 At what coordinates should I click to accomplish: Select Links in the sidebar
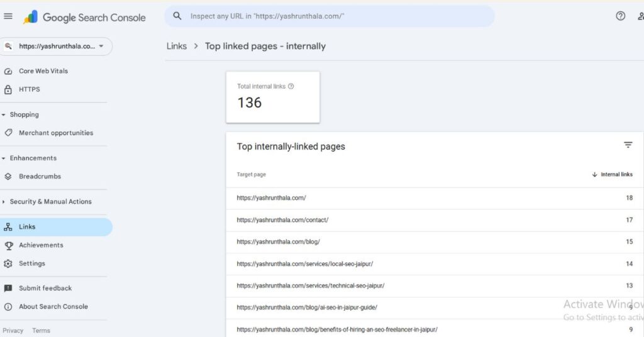click(56, 226)
